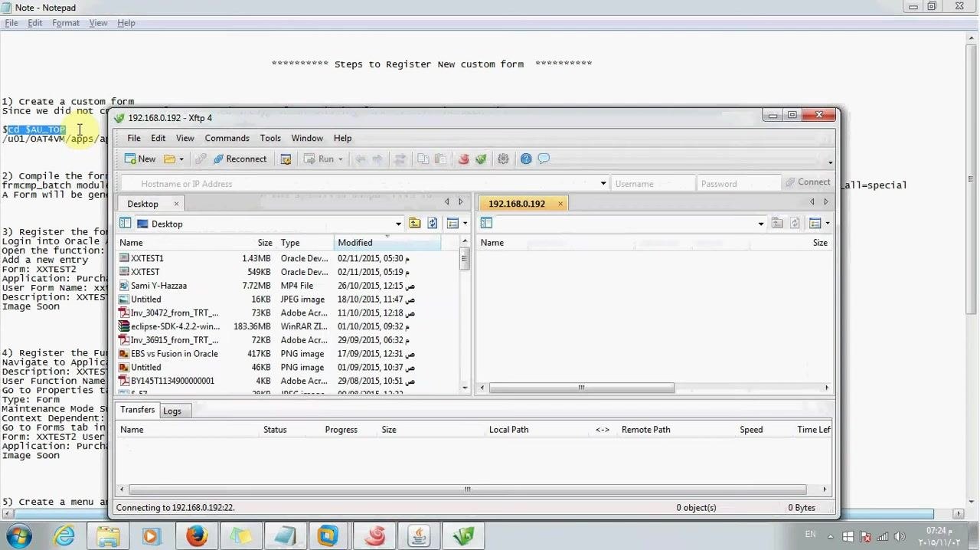Open the View menu in Xftp

pos(185,138)
